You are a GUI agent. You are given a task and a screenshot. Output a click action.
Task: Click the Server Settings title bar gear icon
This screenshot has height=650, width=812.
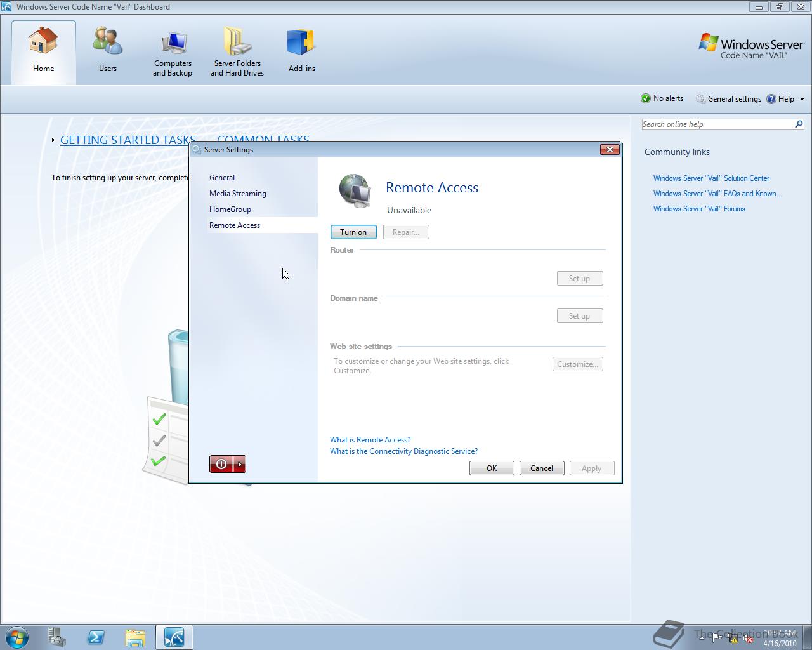tap(197, 150)
